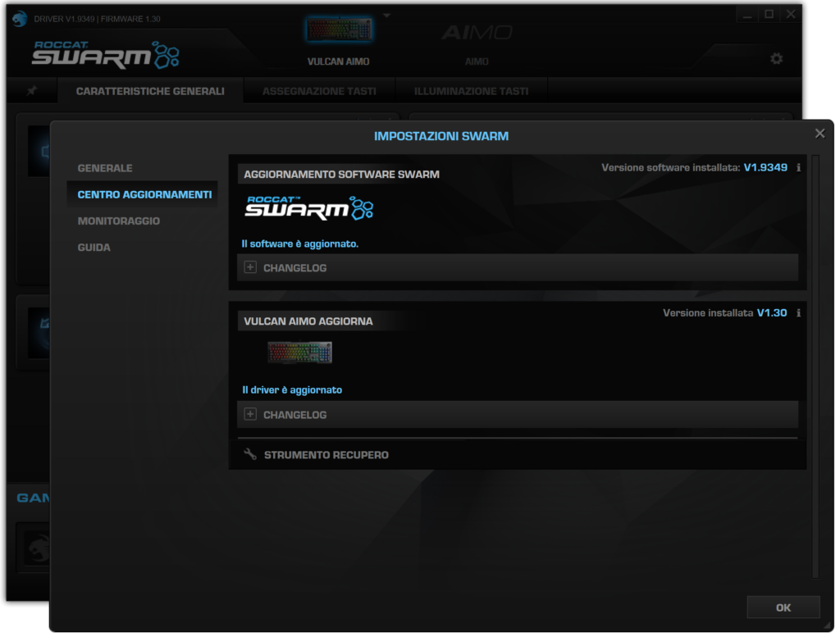Open Monitoraggio settings section

[118, 221]
